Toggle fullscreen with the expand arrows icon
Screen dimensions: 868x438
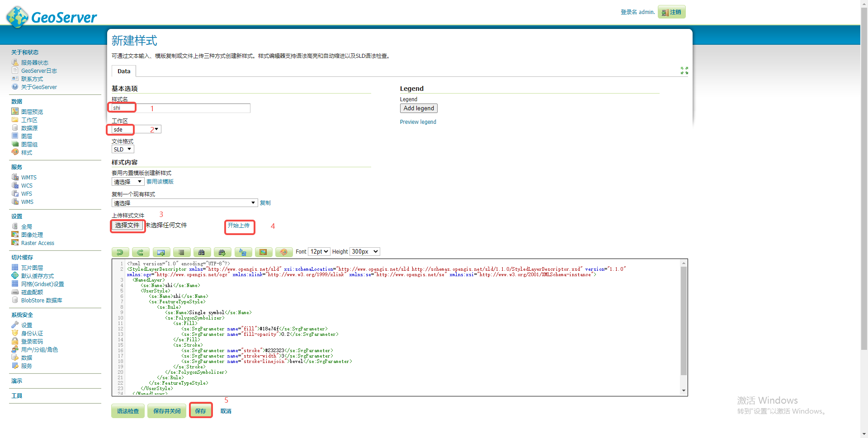pyautogui.click(x=684, y=71)
